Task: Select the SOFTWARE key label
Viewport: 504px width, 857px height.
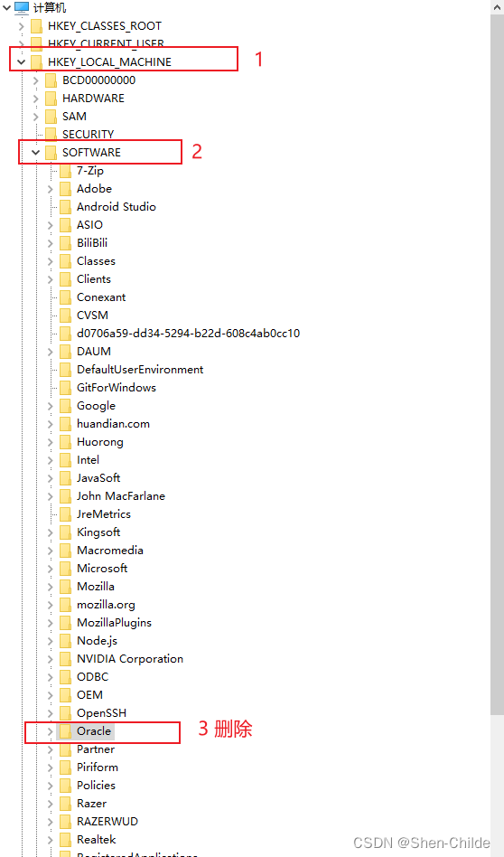Action: point(92,153)
